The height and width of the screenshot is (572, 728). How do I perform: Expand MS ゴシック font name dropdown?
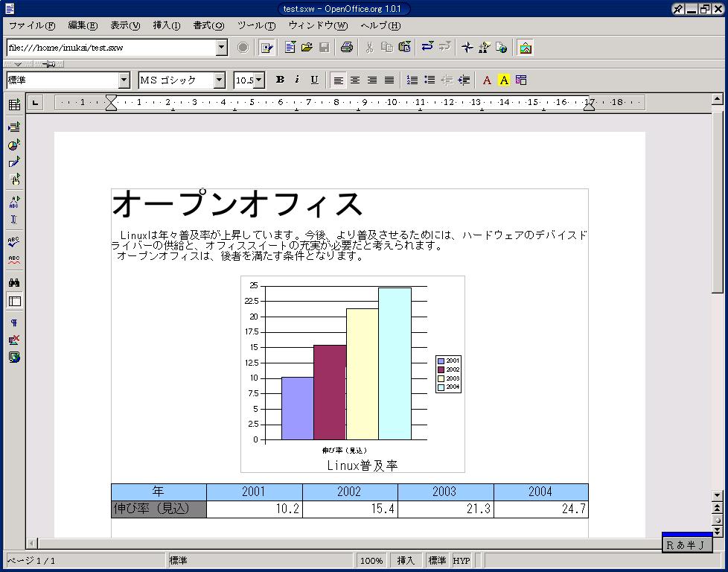(219, 80)
